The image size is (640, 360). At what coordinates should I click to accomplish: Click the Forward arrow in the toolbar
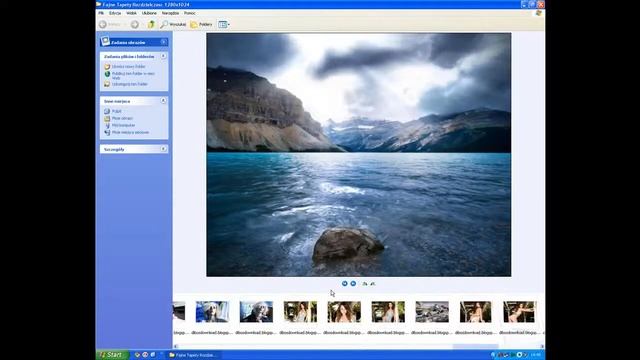coord(135,24)
